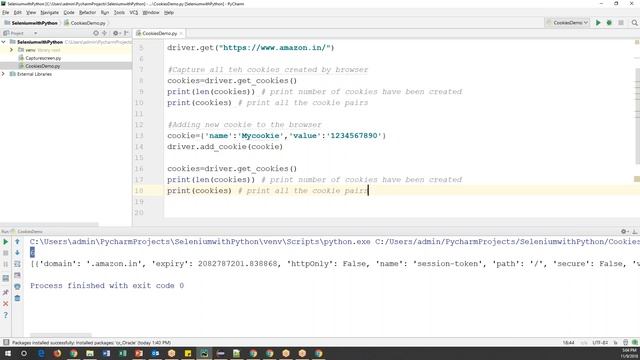The image size is (640, 360).
Task: Click SeleniumwithPython breadcrumb in navigation bar
Action: (x=31, y=23)
